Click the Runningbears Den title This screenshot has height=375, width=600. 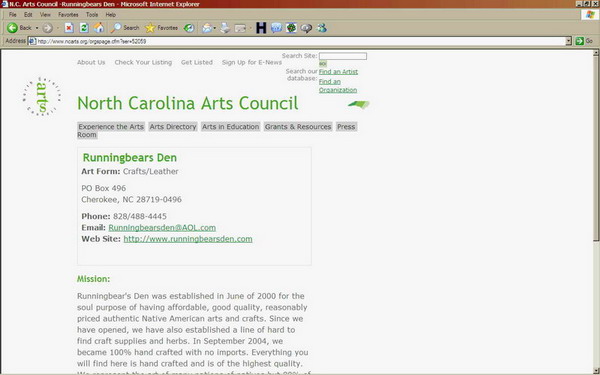tap(130, 158)
